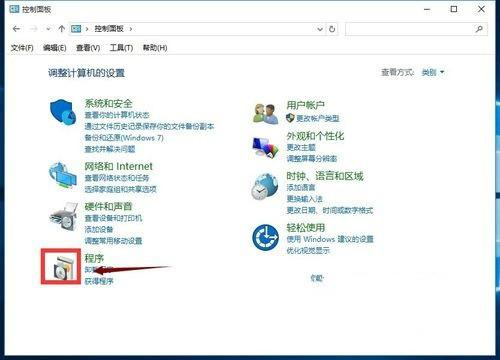
Task: Open the 编辑(E) menu
Action: [x=55, y=48]
